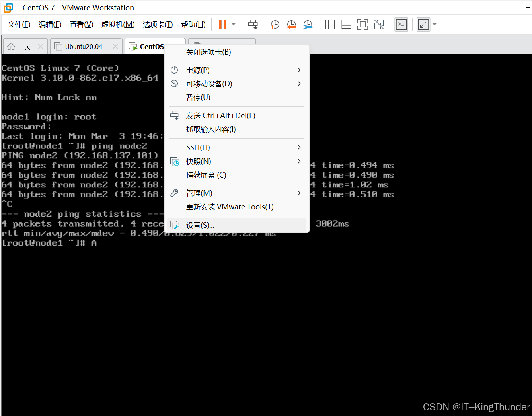Click the home icon on 主页 tab

point(11,47)
